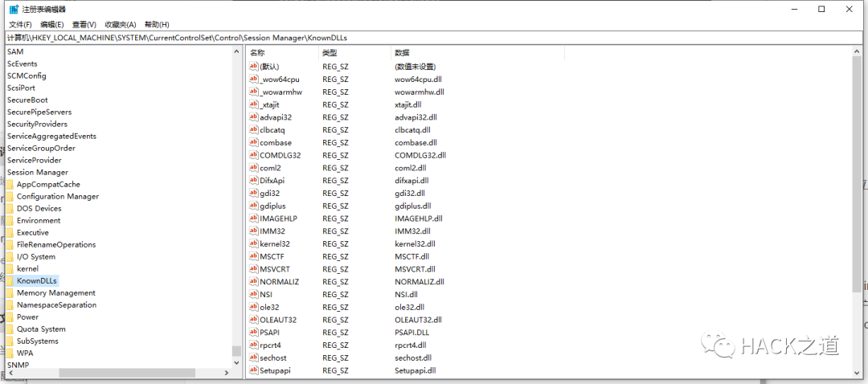
Task: Click the string icon for gdi32 value
Action: 254,193
